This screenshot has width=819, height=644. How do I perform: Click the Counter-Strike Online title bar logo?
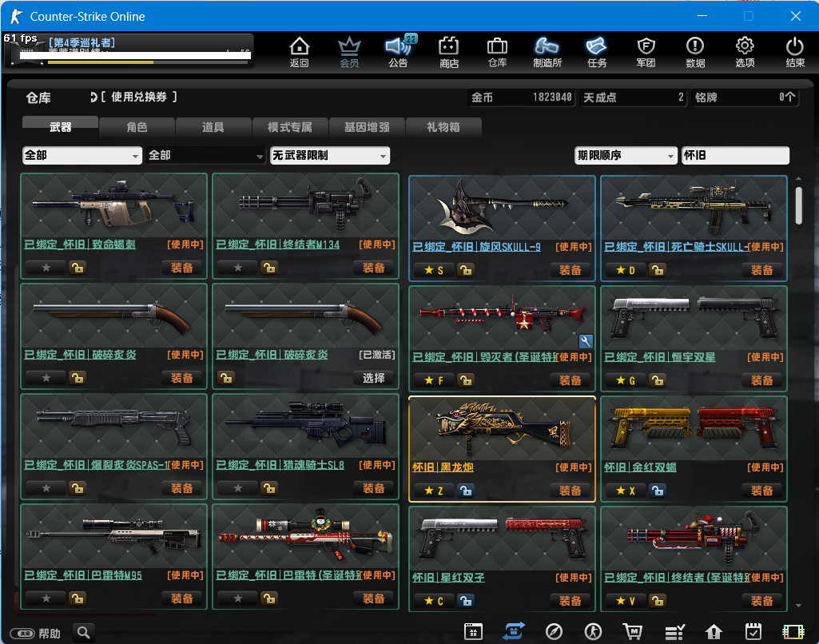(16, 16)
